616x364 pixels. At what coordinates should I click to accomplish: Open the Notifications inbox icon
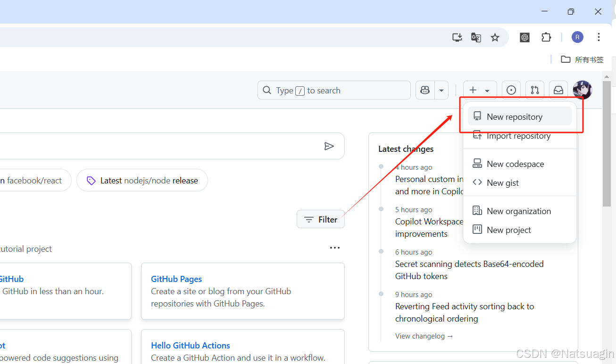coord(558,90)
